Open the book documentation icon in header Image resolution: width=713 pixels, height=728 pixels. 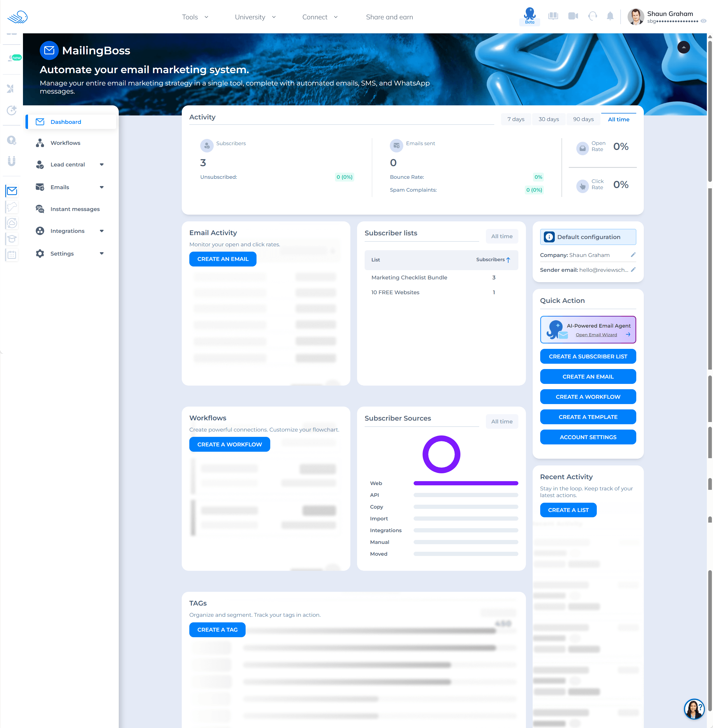pyautogui.click(x=553, y=16)
